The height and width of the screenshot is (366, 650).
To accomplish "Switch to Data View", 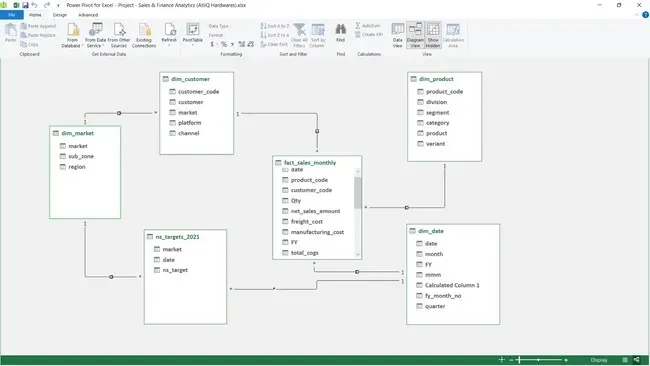I will pyautogui.click(x=398, y=36).
